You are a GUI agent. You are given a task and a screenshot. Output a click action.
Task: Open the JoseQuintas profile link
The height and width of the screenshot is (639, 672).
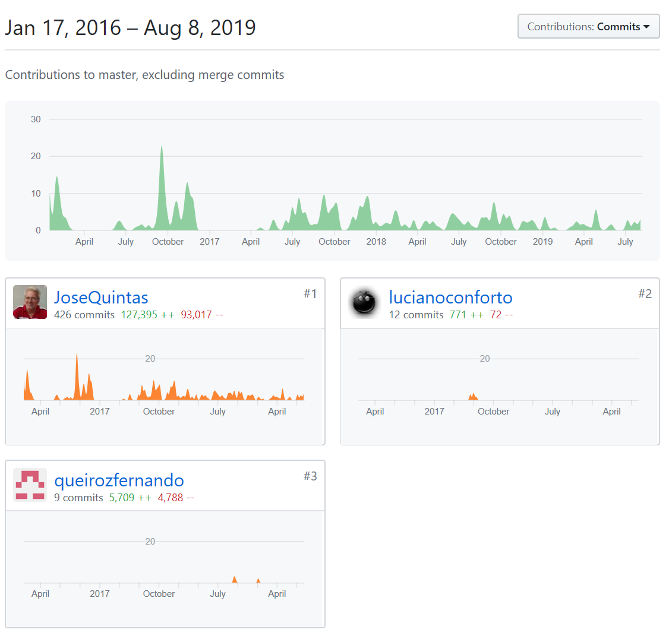pyautogui.click(x=101, y=298)
